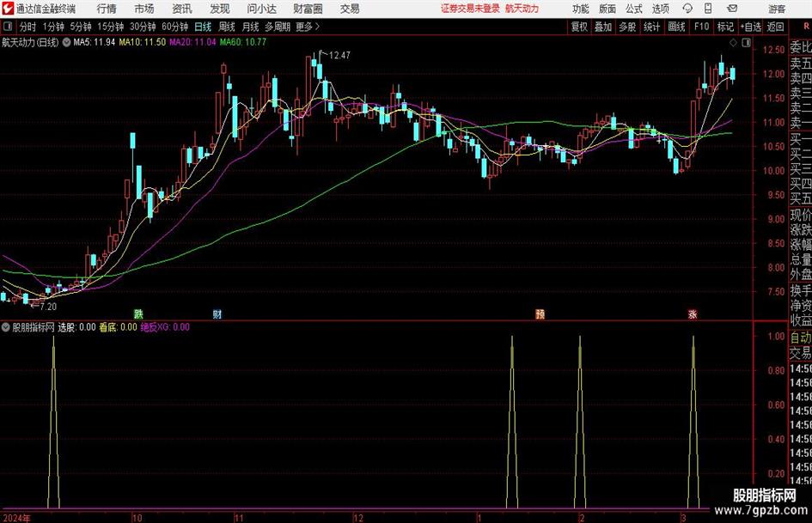Screen dimensions: 812x523
Task: Open the mail envelope icon
Action: pos(732,9)
